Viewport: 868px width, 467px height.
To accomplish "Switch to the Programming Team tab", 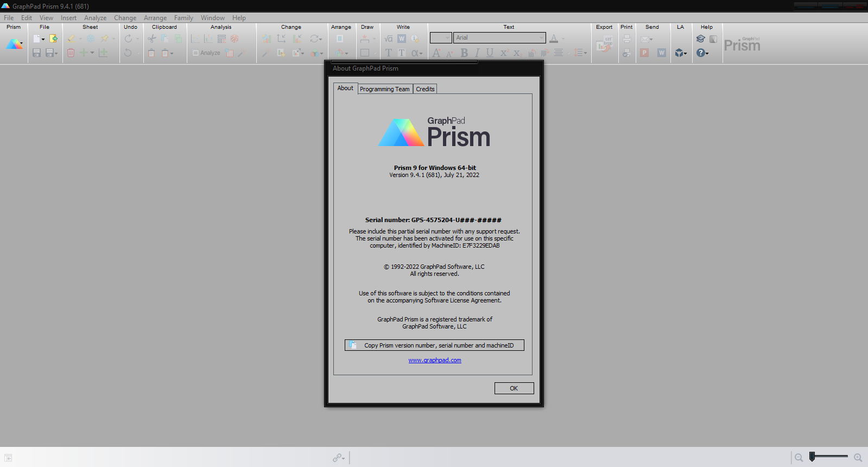I will [x=385, y=89].
